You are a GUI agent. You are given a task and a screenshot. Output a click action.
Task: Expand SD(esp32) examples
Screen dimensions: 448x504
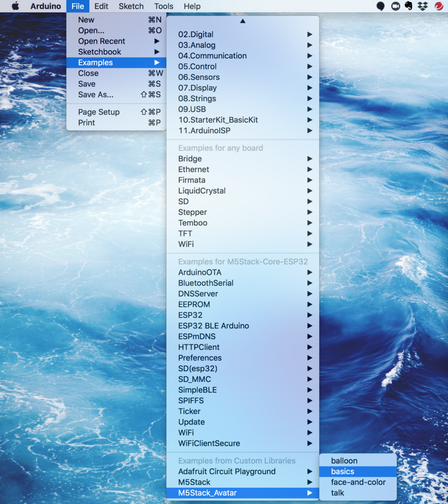click(x=243, y=368)
